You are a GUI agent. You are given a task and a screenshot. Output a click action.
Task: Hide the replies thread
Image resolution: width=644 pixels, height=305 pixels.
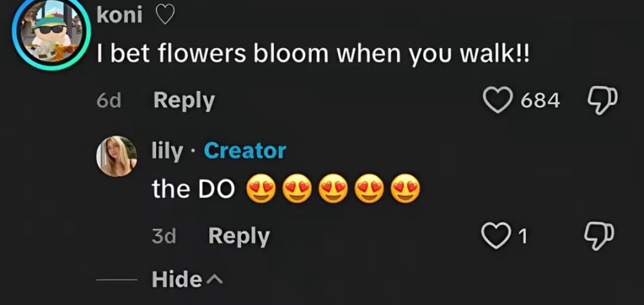point(176,279)
